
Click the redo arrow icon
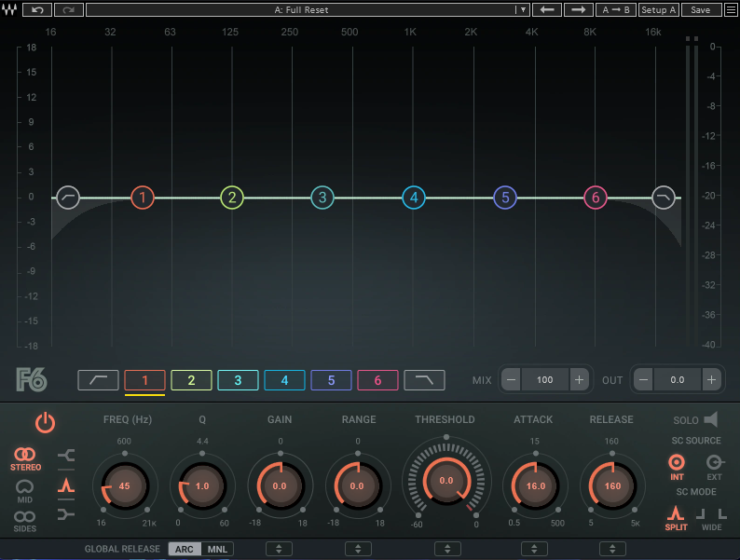[68, 9]
